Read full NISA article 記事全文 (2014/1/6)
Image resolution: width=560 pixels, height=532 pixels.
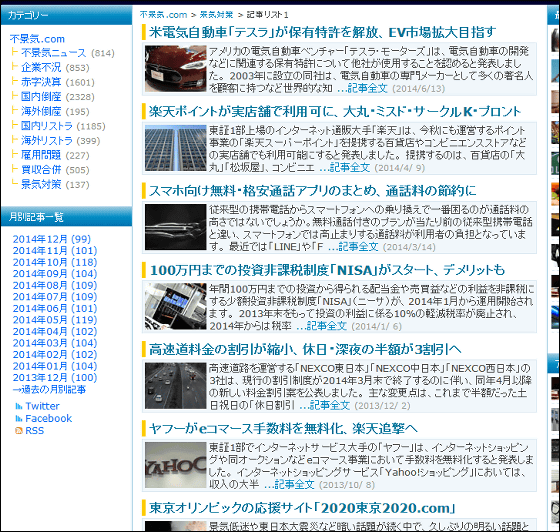tap(322, 326)
